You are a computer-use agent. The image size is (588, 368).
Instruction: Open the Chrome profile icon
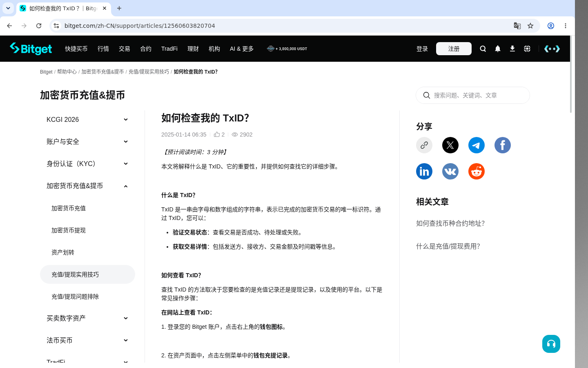pyautogui.click(x=551, y=26)
